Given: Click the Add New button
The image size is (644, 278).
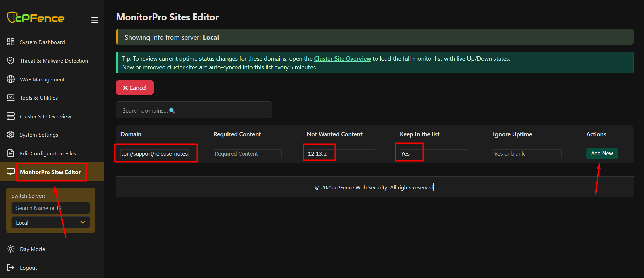Looking at the screenshot, I should click(x=602, y=153).
